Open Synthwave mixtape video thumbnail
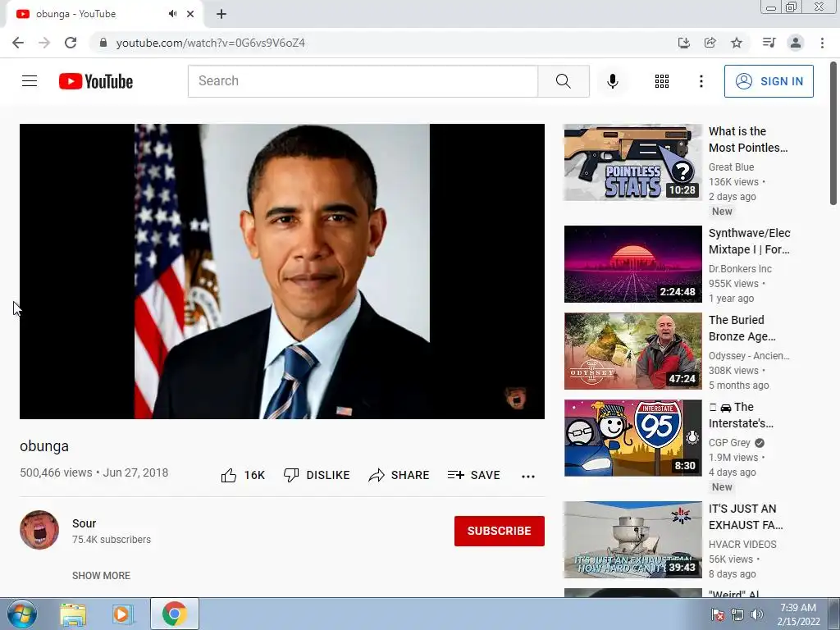 coord(632,263)
